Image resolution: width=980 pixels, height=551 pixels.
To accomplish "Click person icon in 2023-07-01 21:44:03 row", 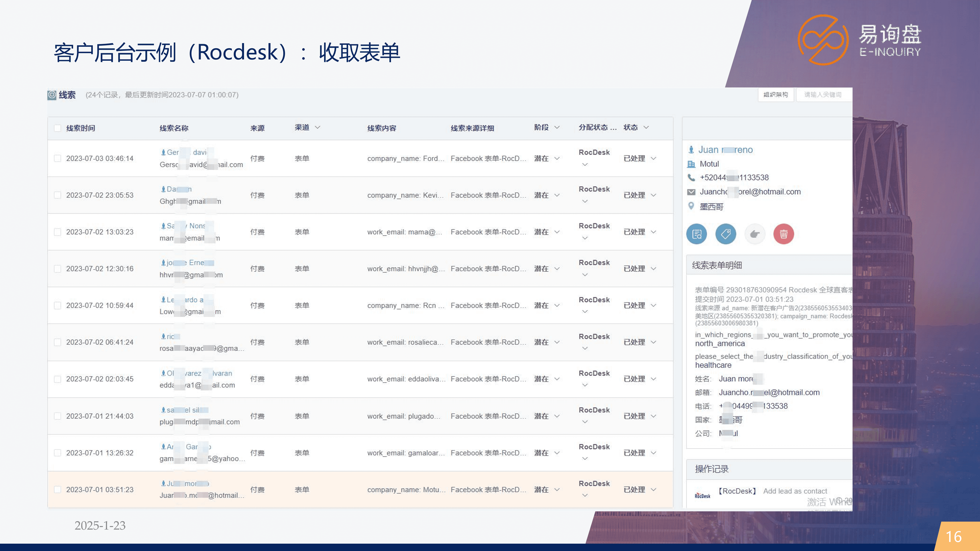I will click(x=163, y=410).
